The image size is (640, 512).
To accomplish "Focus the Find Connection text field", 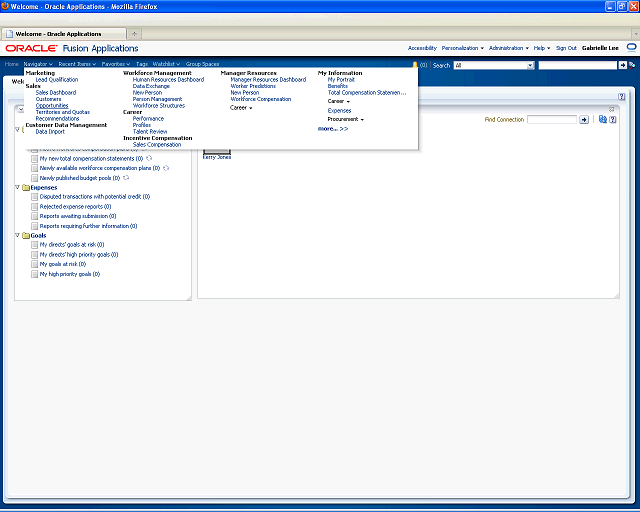I will [552, 120].
